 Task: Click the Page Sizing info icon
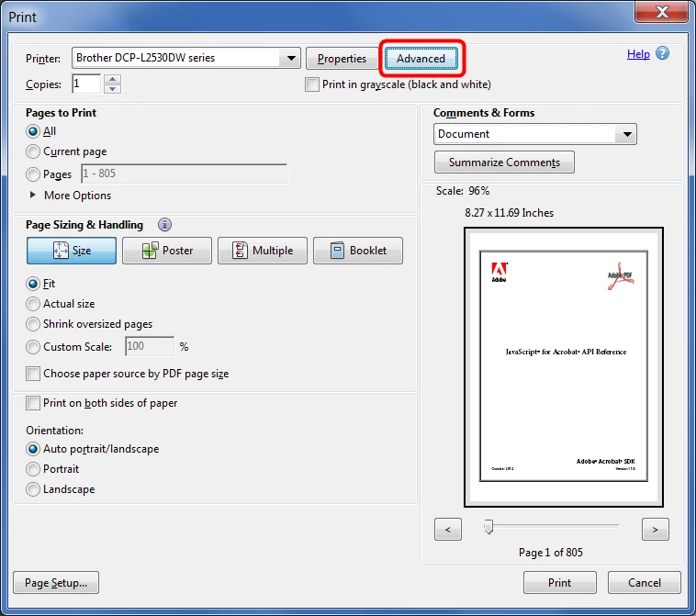tap(164, 225)
